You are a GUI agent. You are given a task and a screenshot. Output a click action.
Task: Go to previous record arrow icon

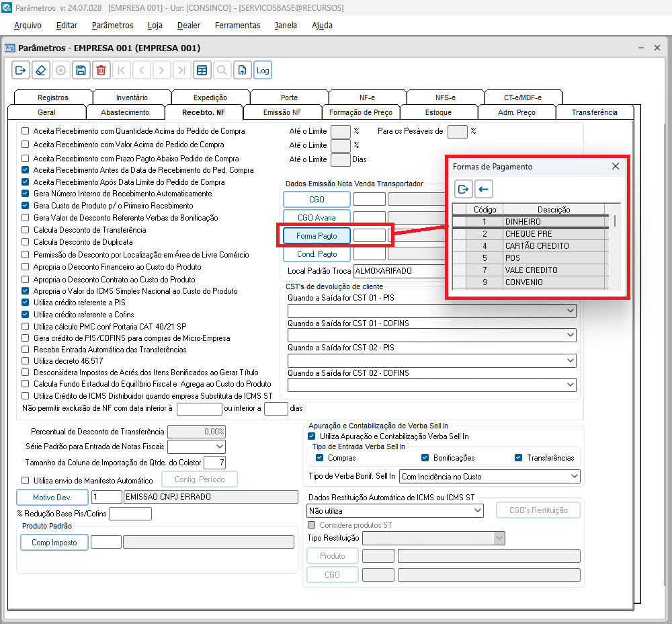(x=141, y=71)
